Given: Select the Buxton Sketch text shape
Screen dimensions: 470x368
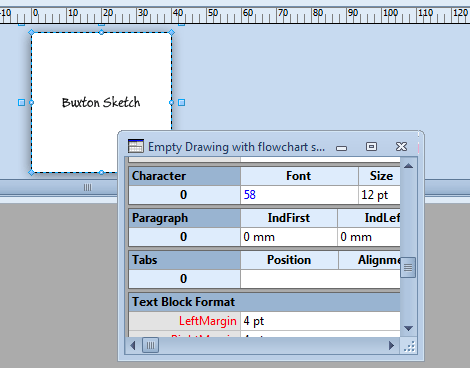Looking at the screenshot, I should click(101, 102).
